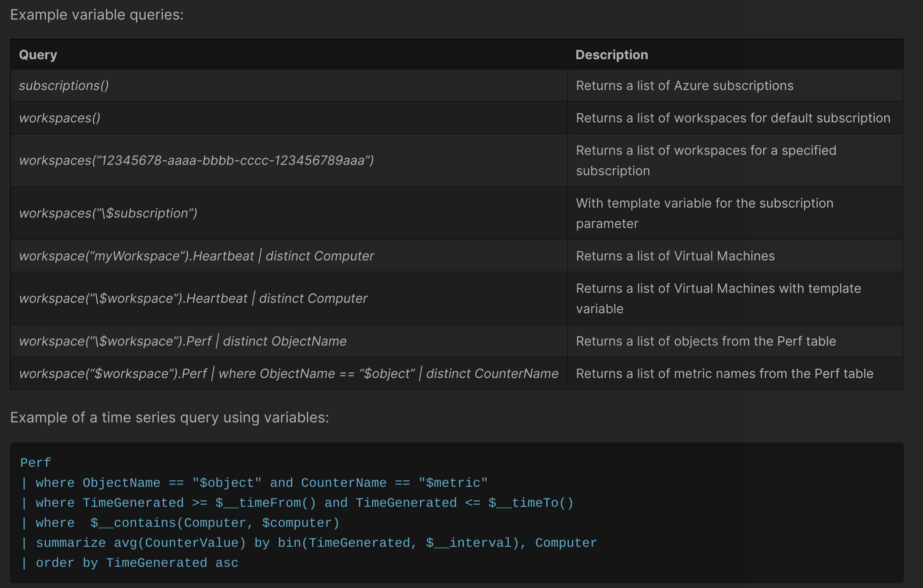This screenshot has width=923, height=588.
Task: Select the workspace("myWorkspace").Heartbeat query
Action: (x=196, y=256)
